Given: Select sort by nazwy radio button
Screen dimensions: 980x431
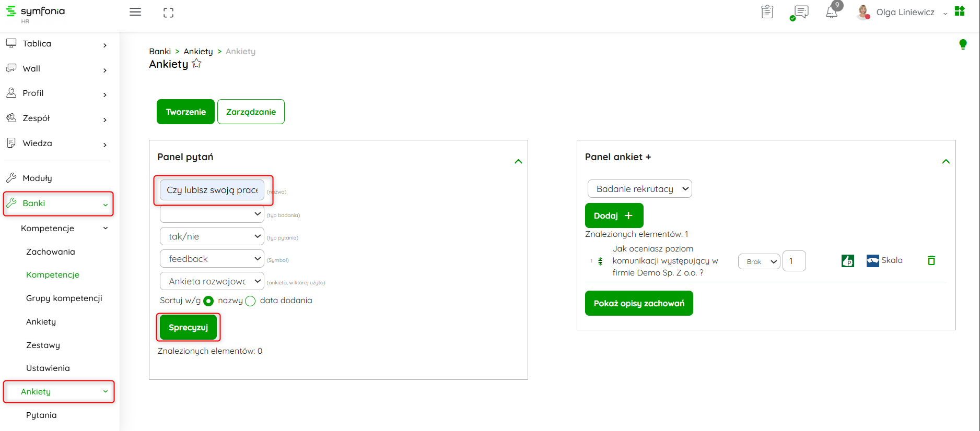Looking at the screenshot, I should (x=208, y=301).
